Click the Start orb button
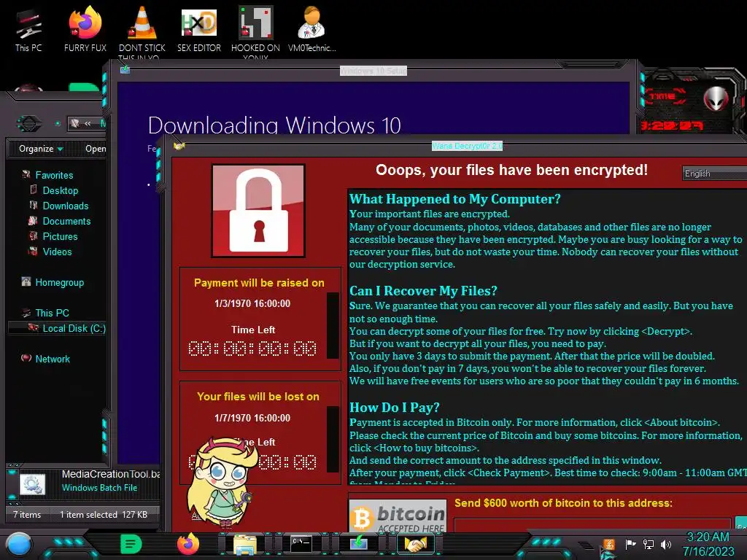747x560 pixels. 19,544
